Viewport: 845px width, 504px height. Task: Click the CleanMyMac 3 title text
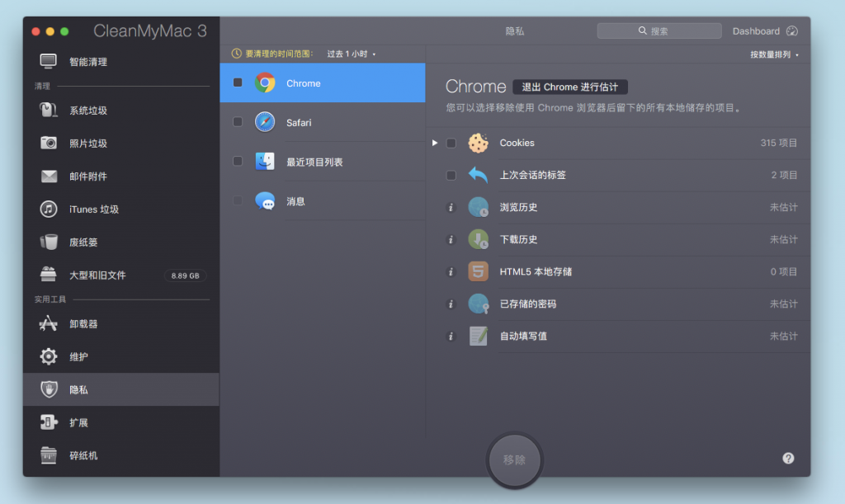point(150,31)
